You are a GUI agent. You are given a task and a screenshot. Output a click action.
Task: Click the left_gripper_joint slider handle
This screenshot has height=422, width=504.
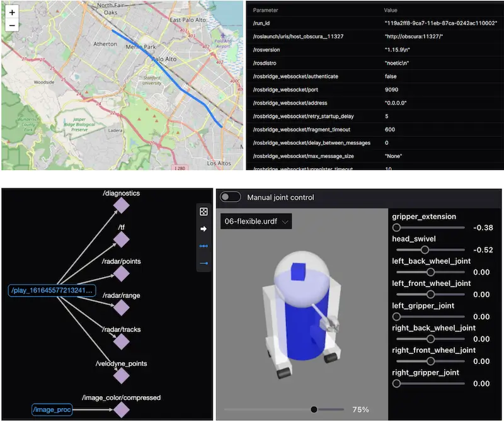(x=396, y=317)
